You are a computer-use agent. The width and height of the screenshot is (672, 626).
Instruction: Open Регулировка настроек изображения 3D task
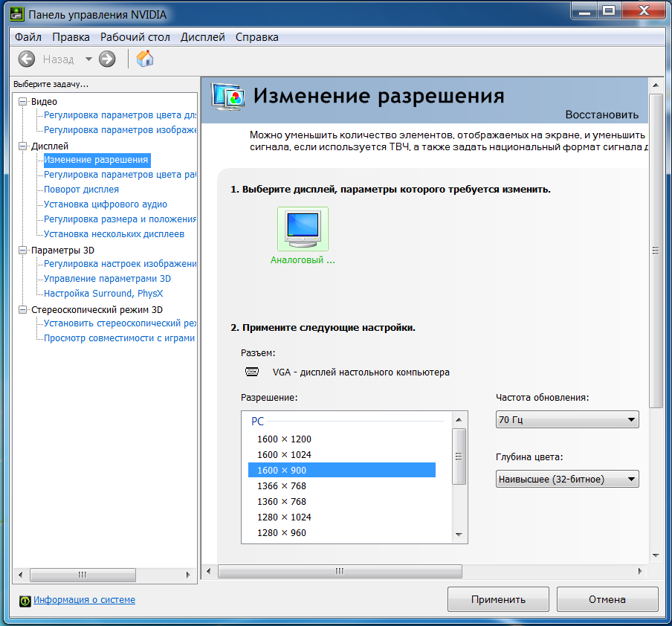(x=120, y=264)
